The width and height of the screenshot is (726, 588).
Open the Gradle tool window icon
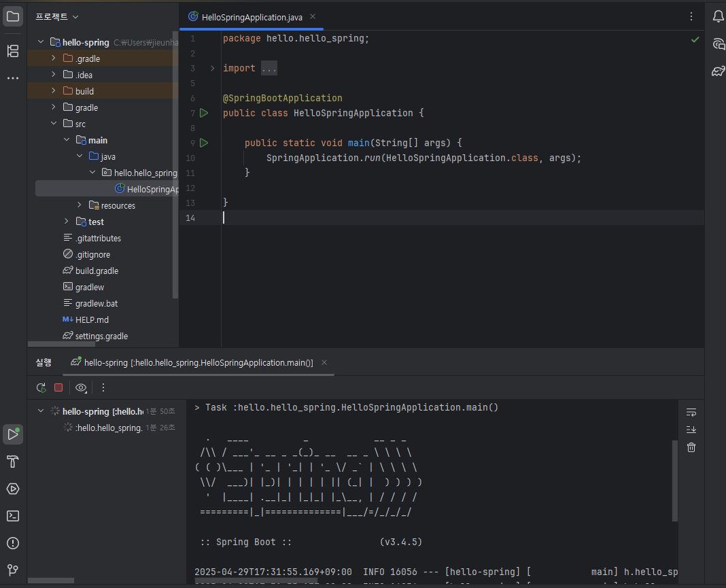(x=718, y=71)
